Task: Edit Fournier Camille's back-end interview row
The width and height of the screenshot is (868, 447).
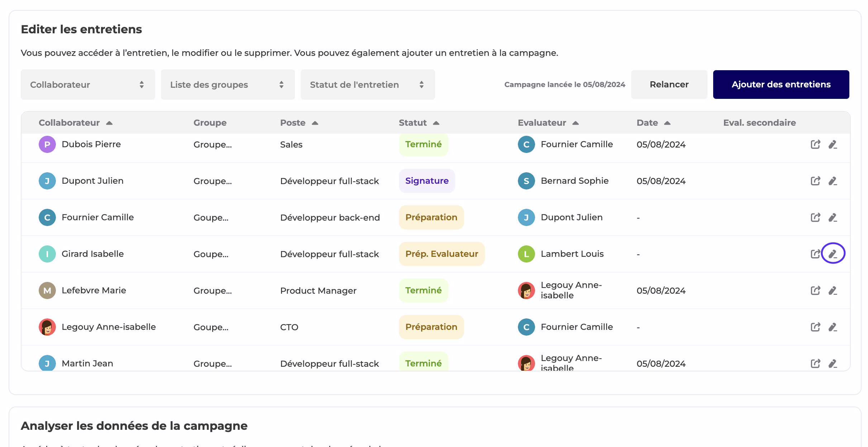Action: click(833, 217)
